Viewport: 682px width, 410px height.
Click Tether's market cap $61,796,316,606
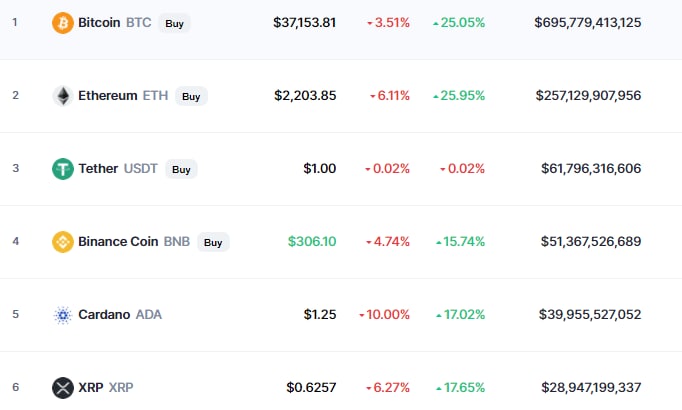591,168
